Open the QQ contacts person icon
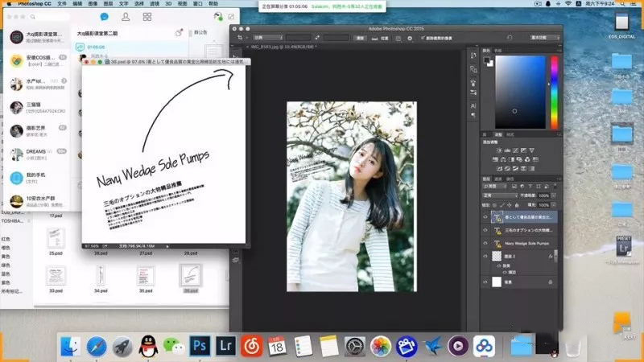Image resolution: width=644 pixels, height=362 pixels. pos(126,17)
